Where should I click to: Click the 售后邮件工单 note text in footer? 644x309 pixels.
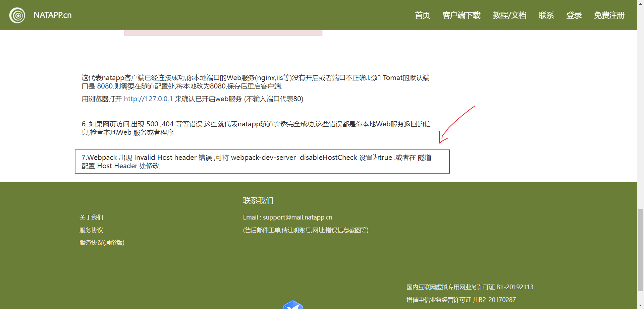(x=306, y=230)
